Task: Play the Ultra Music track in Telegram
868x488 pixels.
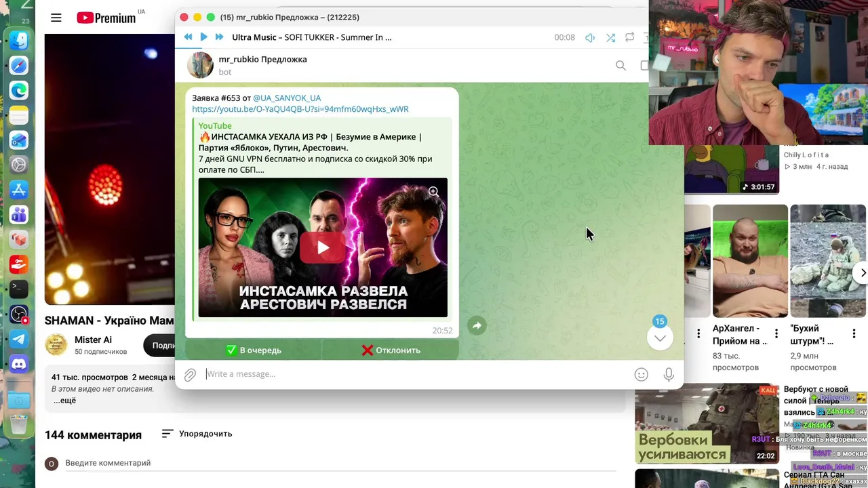Action: 203,37
